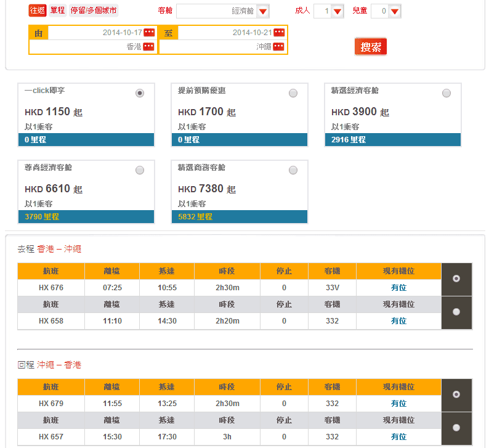Open the 成人 adult count dropdown
Screen dimensions: 489x448
pos(337,11)
